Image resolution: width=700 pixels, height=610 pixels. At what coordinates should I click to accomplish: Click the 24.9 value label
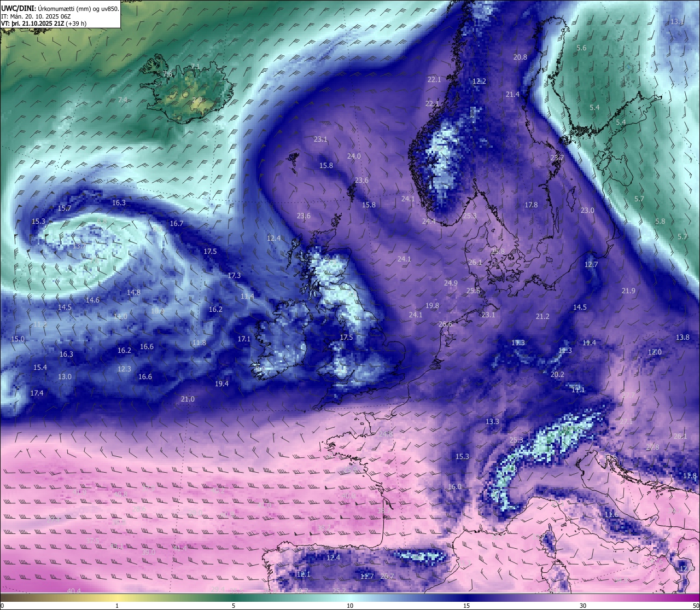451,283
